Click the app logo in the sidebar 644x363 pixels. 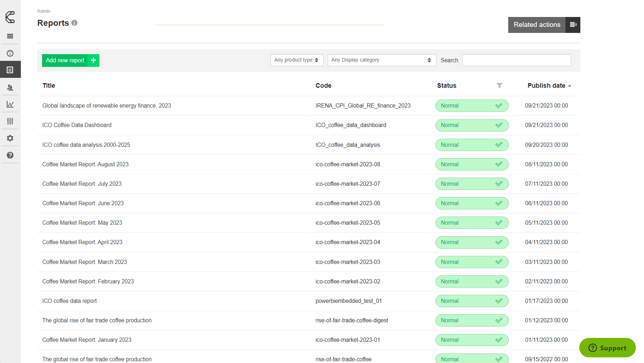pyautogui.click(x=10, y=17)
